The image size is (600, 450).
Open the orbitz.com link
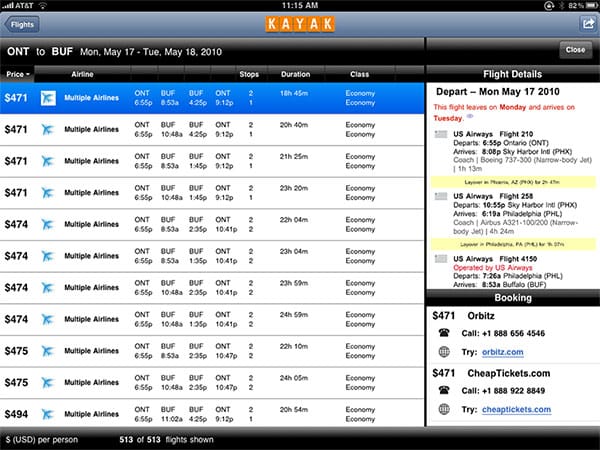coord(502,352)
